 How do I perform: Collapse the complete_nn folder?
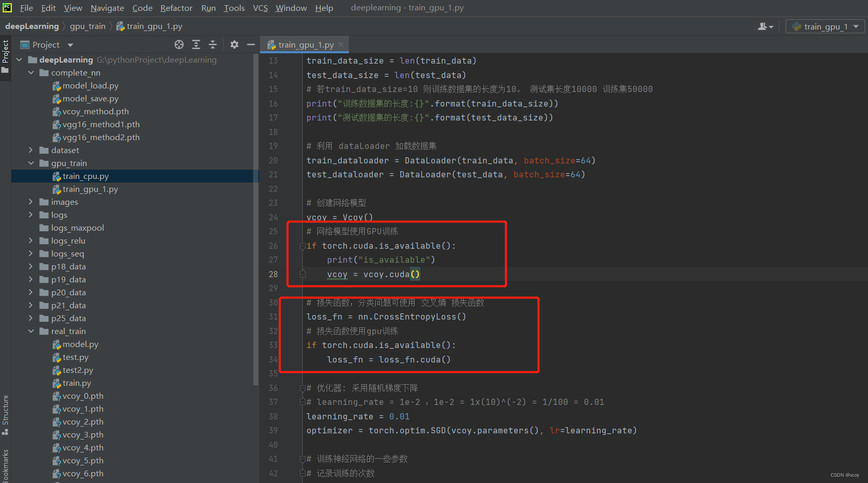31,72
